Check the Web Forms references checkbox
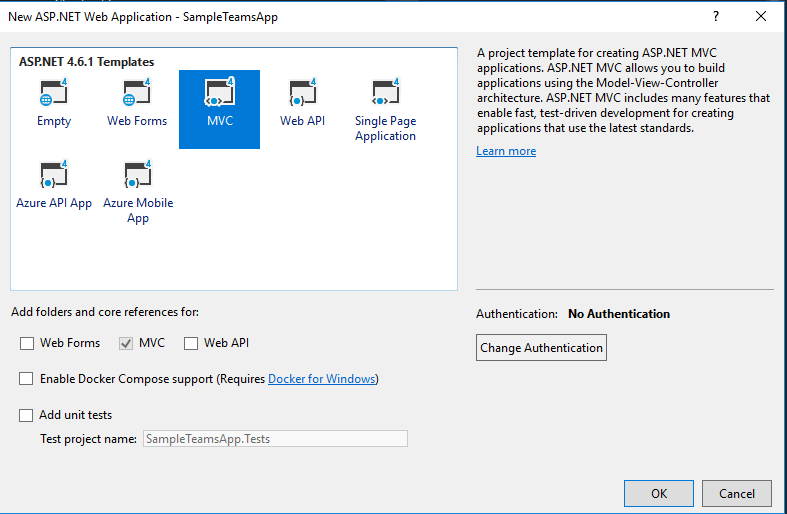The height and width of the screenshot is (514, 787). 27,343
